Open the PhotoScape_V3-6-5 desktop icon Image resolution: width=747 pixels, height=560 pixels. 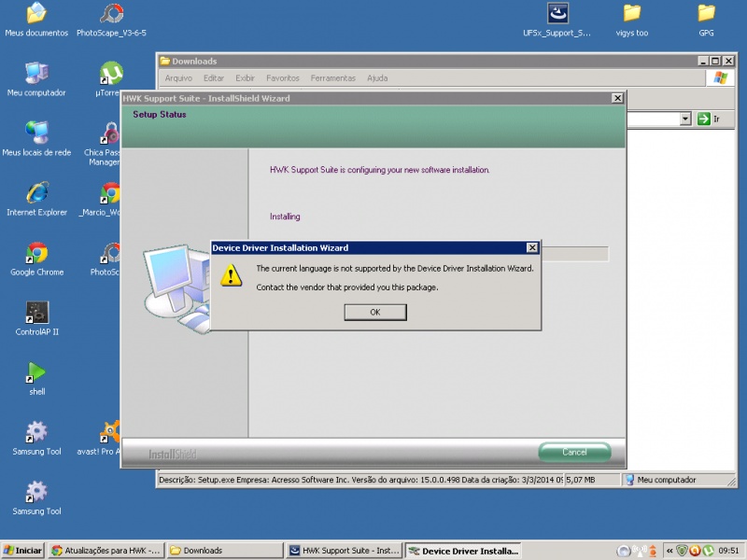pyautogui.click(x=111, y=20)
